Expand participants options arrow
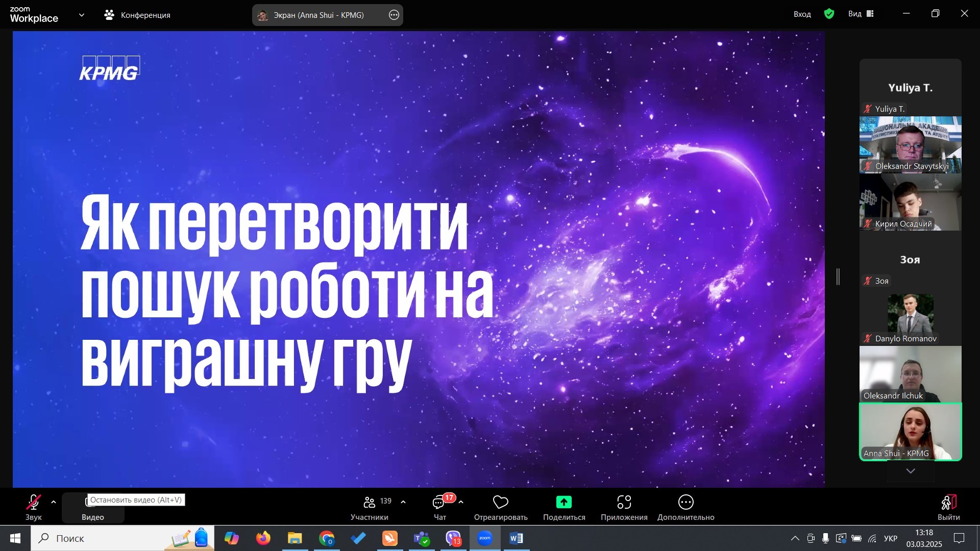 click(403, 503)
